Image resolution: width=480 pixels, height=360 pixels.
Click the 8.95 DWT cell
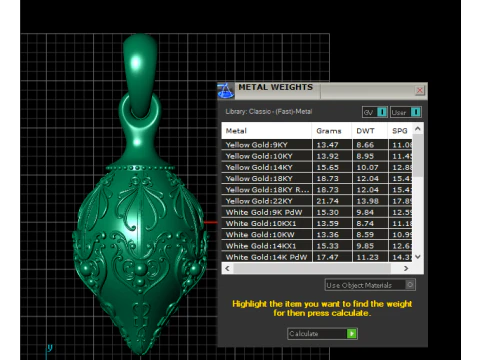[x=370, y=156]
